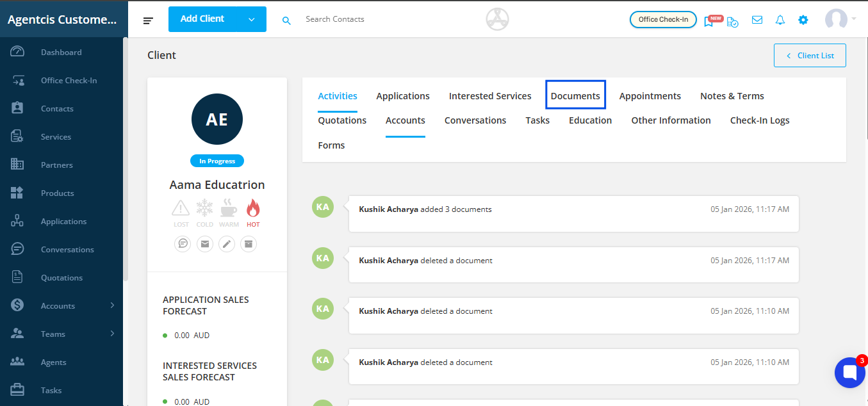The width and height of the screenshot is (868, 406).
Task: Click the sidebar scrollbar
Action: click(126, 160)
